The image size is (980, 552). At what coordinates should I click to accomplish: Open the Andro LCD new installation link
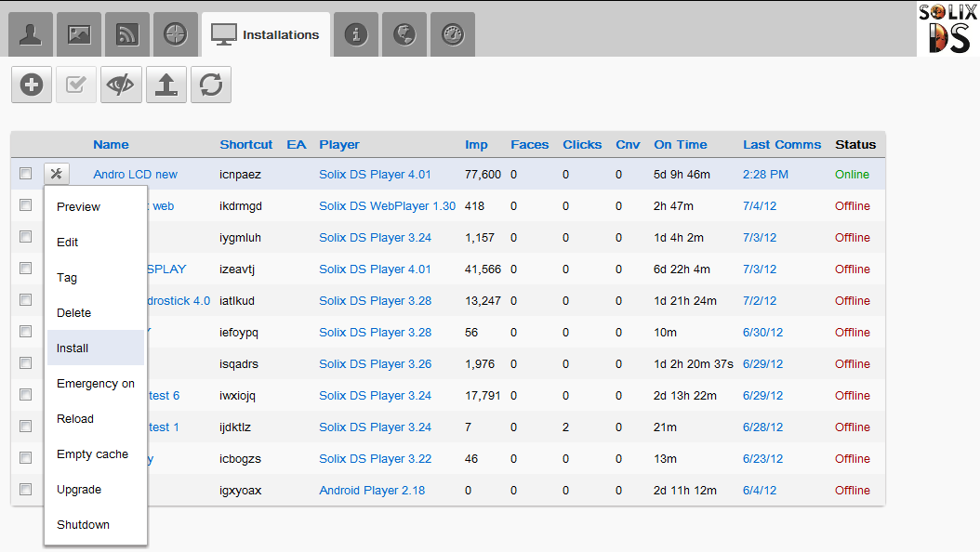[x=135, y=174]
